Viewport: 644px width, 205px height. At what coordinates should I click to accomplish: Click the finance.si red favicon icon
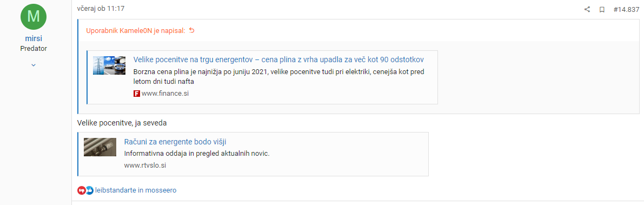pos(137,94)
